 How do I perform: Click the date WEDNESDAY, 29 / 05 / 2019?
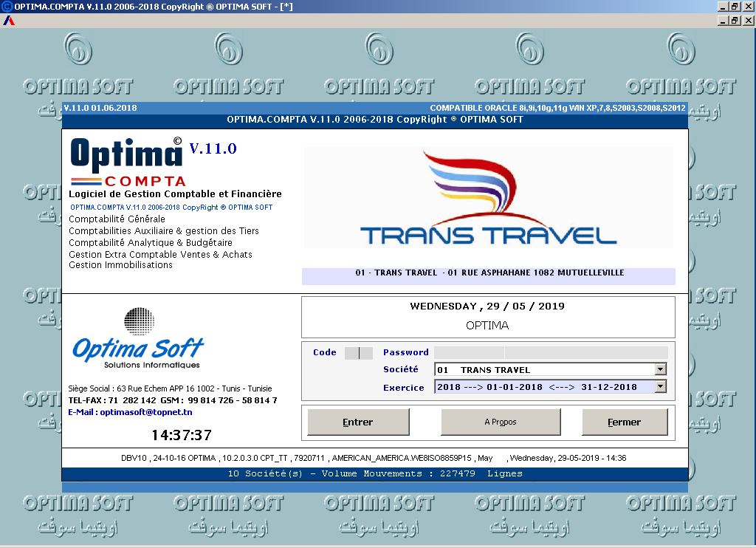(x=487, y=306)
